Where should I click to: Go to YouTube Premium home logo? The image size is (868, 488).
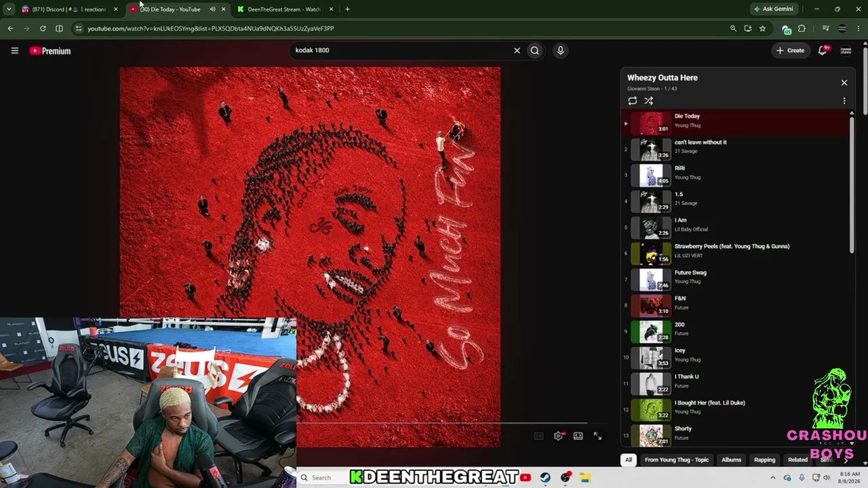click(50, 51)
